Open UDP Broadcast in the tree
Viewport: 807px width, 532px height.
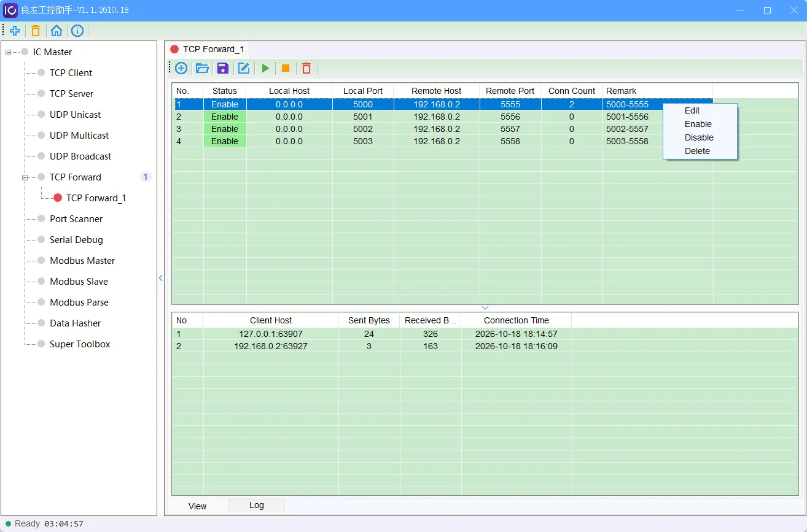coord(80,156)
